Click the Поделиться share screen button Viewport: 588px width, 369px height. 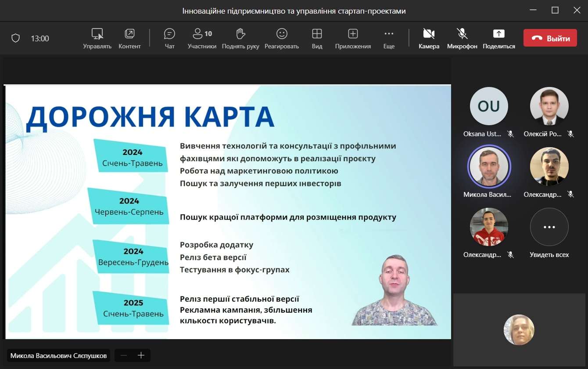(499, 38)
